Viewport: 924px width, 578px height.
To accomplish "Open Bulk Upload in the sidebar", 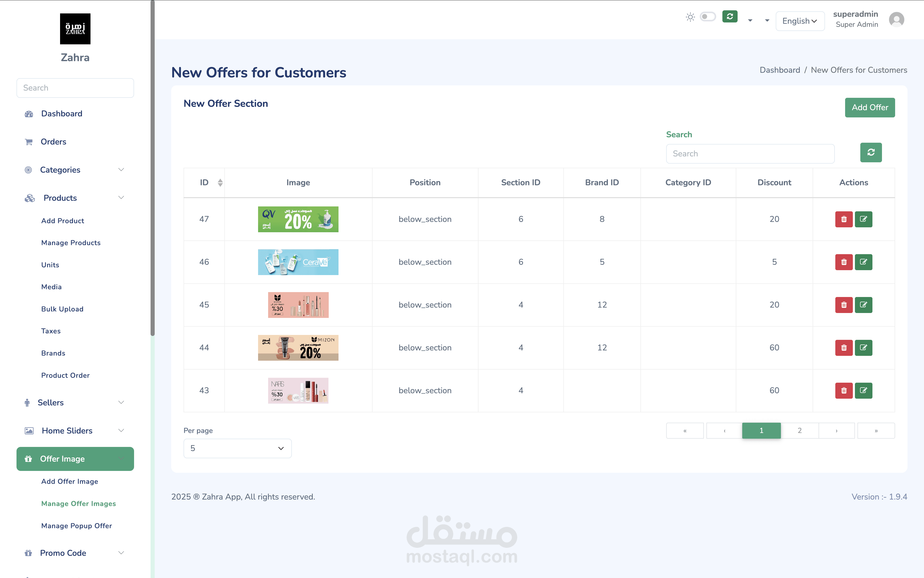I will [62, 309].
